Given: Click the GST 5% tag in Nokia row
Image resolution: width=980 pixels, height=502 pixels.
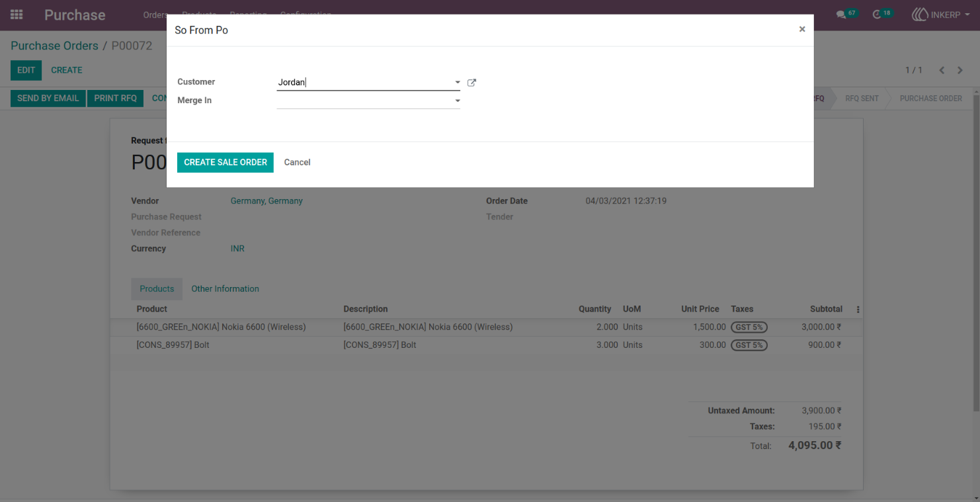Looking at the screenshot, I should pos(749,327).
